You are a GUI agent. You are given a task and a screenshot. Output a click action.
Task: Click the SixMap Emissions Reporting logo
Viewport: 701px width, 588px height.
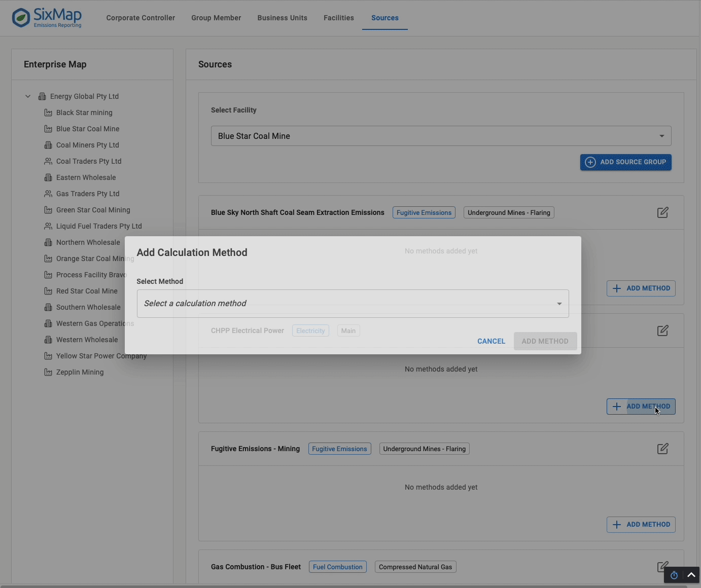click(47, 18)
